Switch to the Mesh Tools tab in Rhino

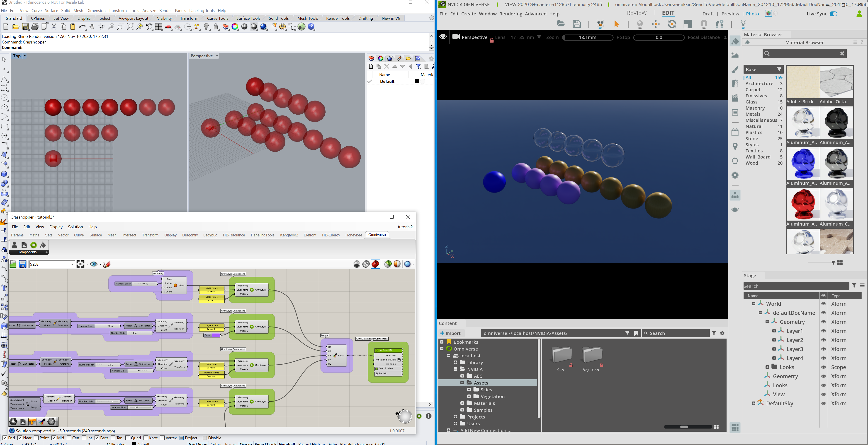tap(307, 19)
